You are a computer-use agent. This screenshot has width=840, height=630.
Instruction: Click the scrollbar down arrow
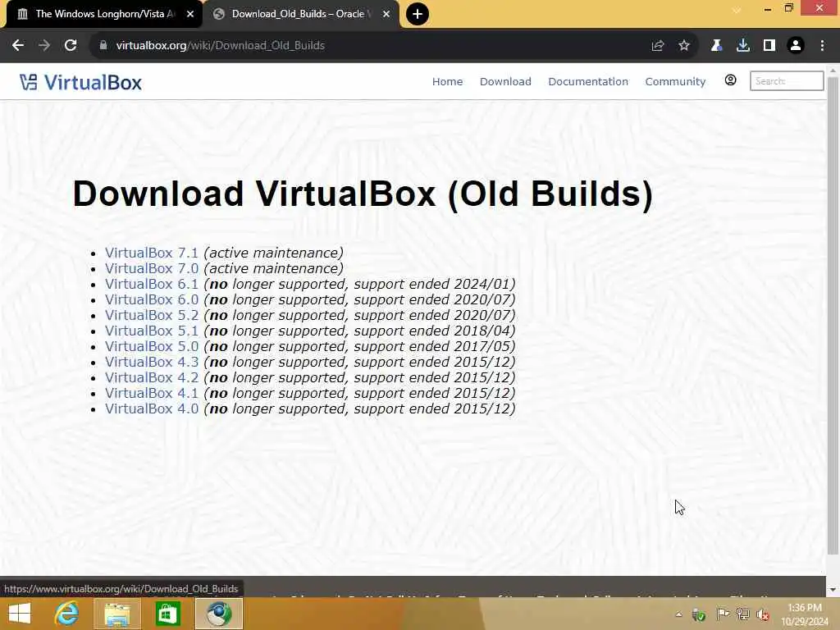tap(833, 590)
